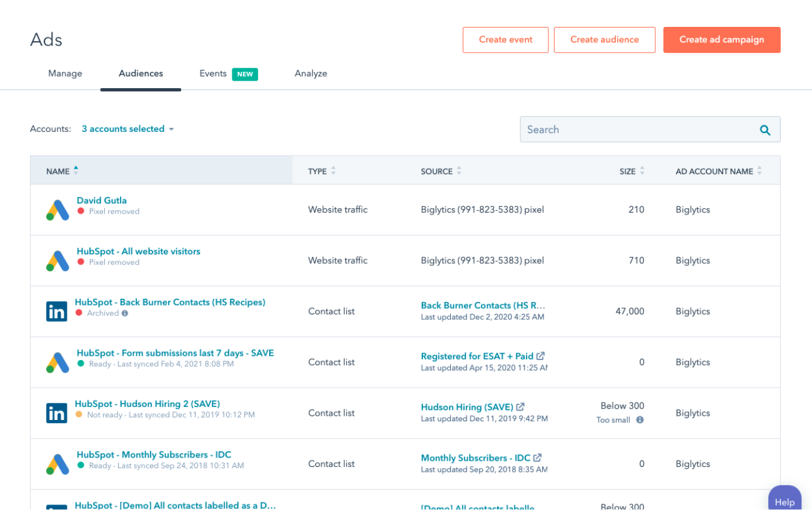The height and width of the screenshot is (525, 812).
Task: Click Not ready - Last synced Dec 11, 2019
Action: click(x=171, y=414)
